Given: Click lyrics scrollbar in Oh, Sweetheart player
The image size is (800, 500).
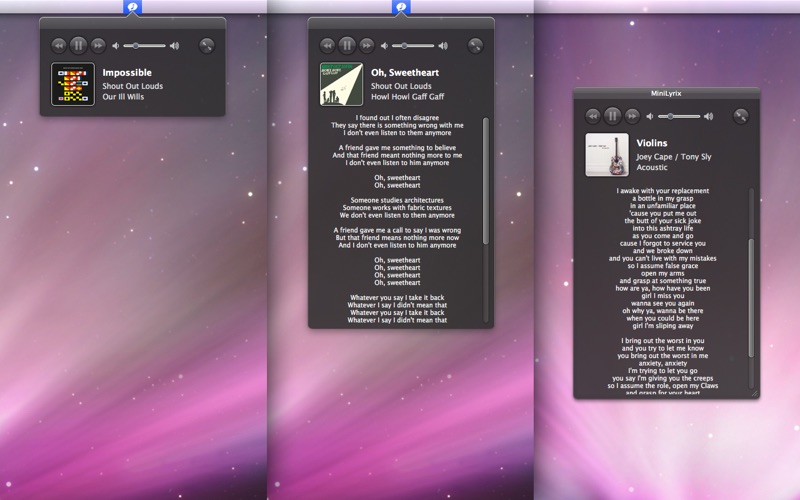Looking at the screenshot, I should (x=486, y=181).
